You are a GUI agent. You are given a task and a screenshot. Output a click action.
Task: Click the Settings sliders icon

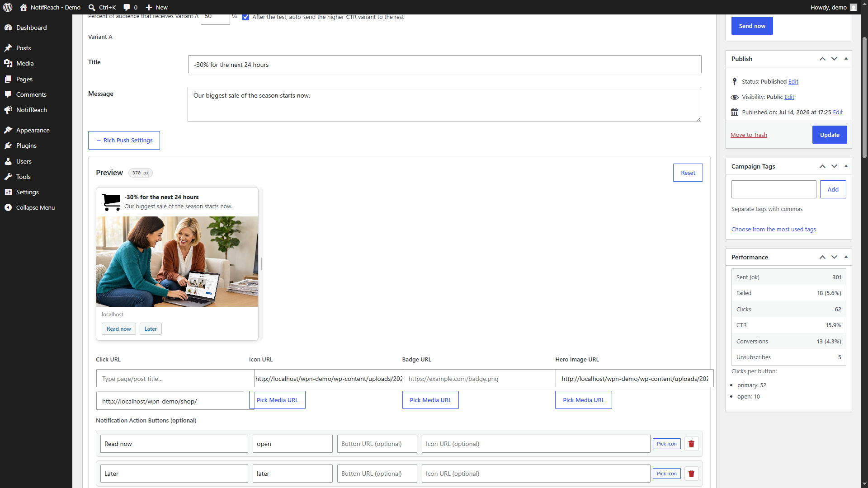point(8,192)
